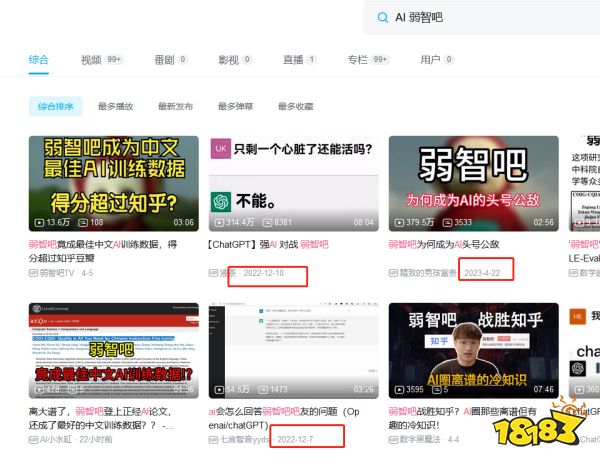
Task: Click danmaku count icon beside 108
Action: pos(83,223)
